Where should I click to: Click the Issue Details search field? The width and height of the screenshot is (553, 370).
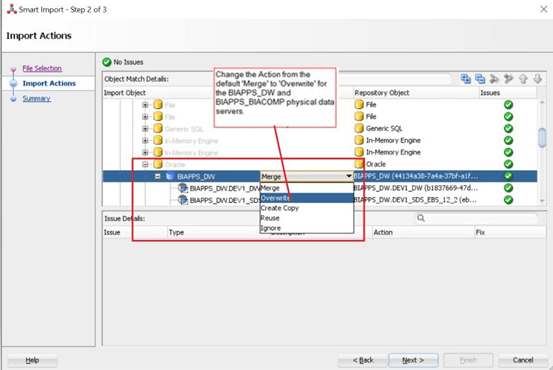click(476, 218)
